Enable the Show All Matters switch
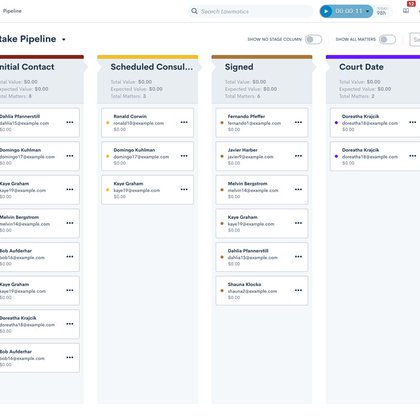This screenshot has height=420, width=420. click(387, 39)
